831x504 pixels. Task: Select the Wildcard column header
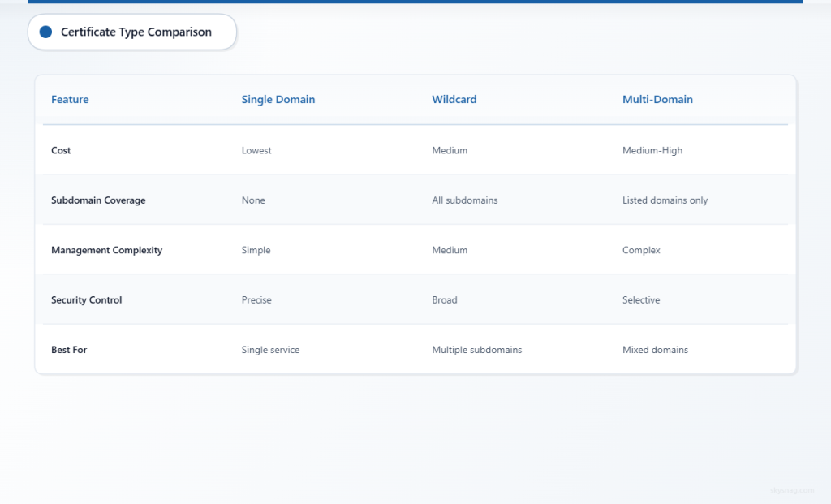454,99
